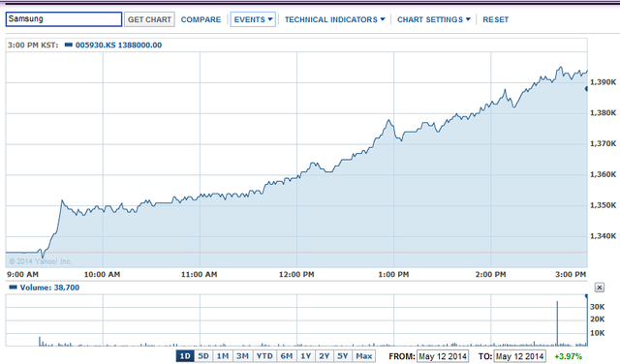Click the 1,360K price axis label
The image size is (620, 364).
click(x=603, y=174)
